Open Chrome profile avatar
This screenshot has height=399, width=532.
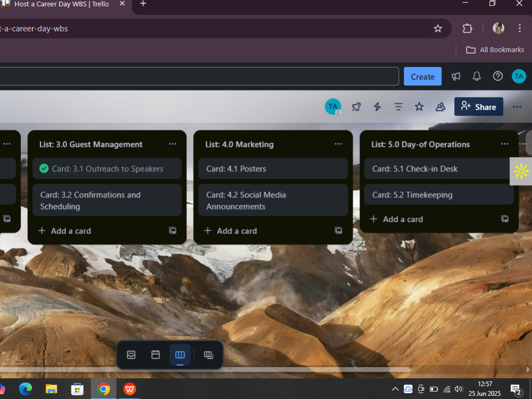[x=498, y=29]
